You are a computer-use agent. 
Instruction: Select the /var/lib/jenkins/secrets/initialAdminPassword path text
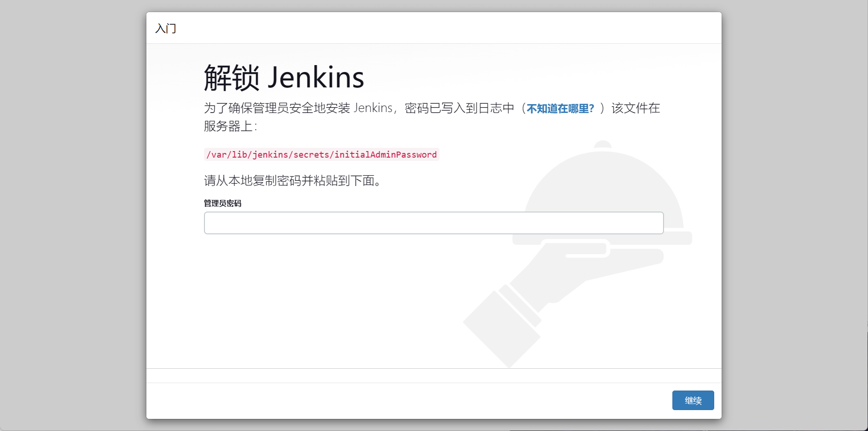click(x=322, y=154)
